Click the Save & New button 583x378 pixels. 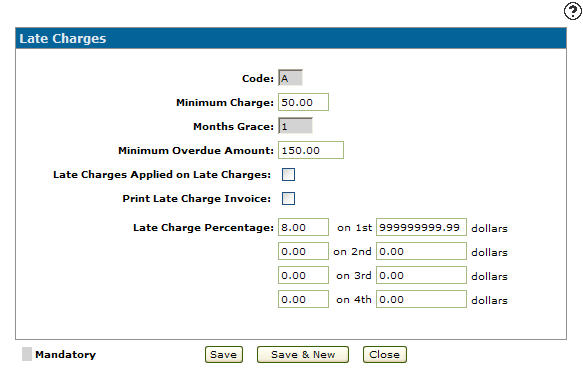coord(303,355)
